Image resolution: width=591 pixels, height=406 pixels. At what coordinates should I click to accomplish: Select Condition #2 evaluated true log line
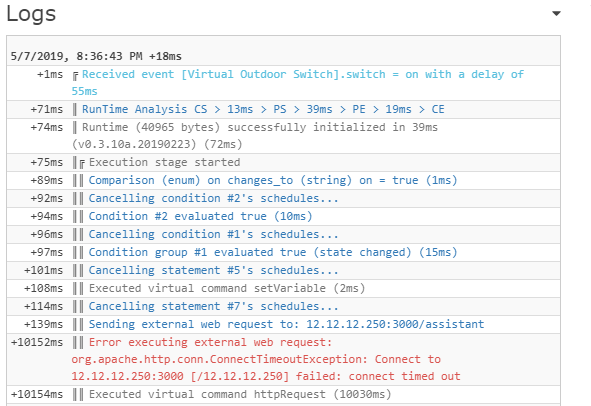200,216
